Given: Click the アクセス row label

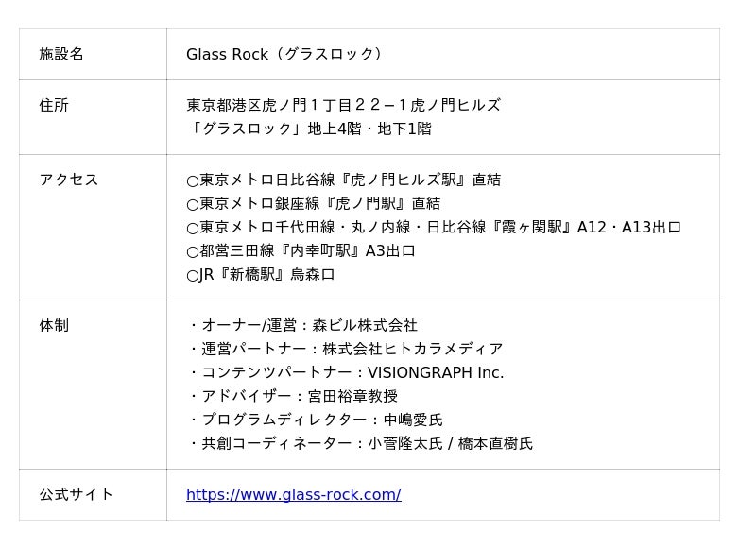Looking at the screenshot, I should coord(69,180).
